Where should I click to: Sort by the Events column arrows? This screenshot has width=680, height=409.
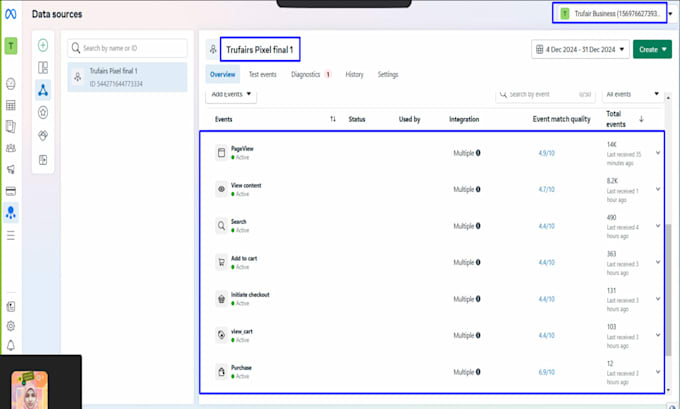(333, 119)
